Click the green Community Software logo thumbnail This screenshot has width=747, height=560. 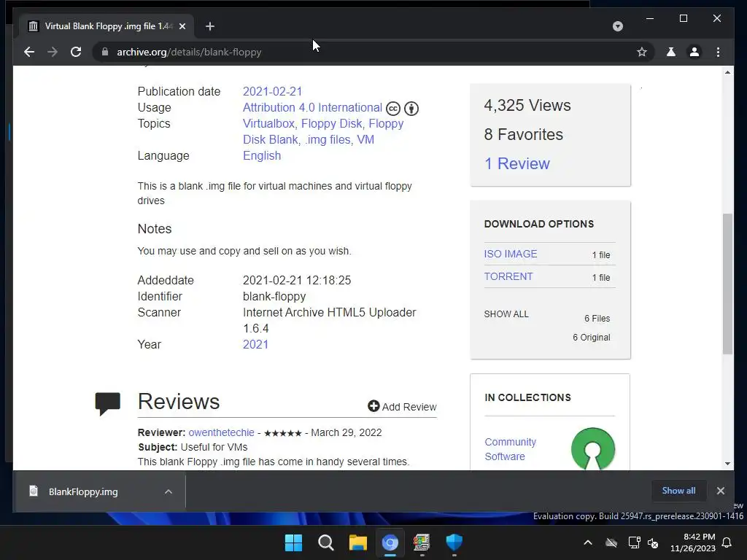pos(592,448)
